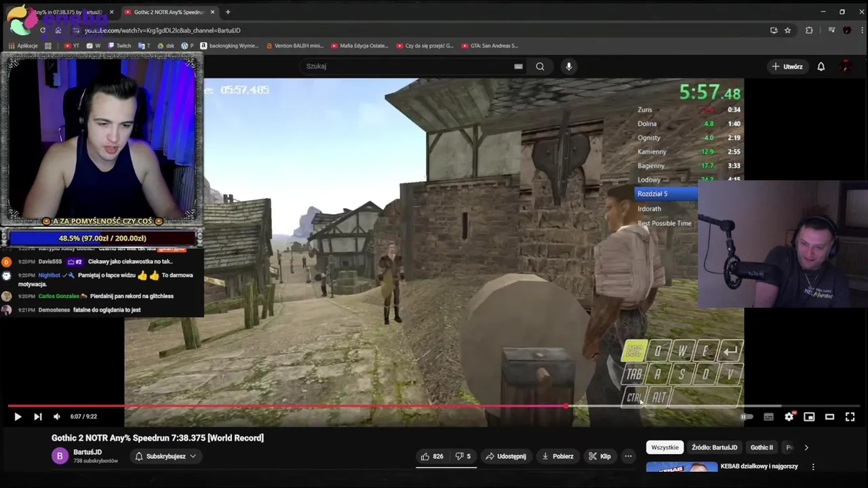Skip to next video in player
The width and height of the screenshot is (868, 488).
pos(38,417)
